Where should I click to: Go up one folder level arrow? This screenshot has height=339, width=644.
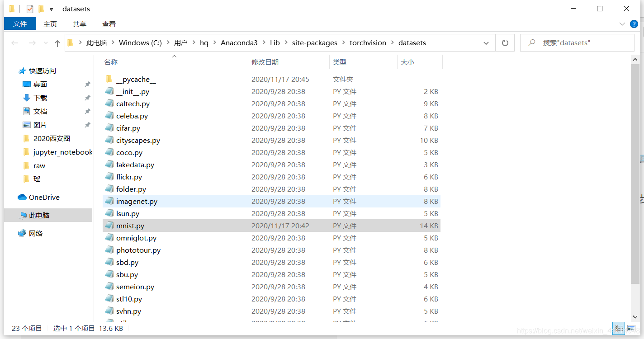[57, 43]
